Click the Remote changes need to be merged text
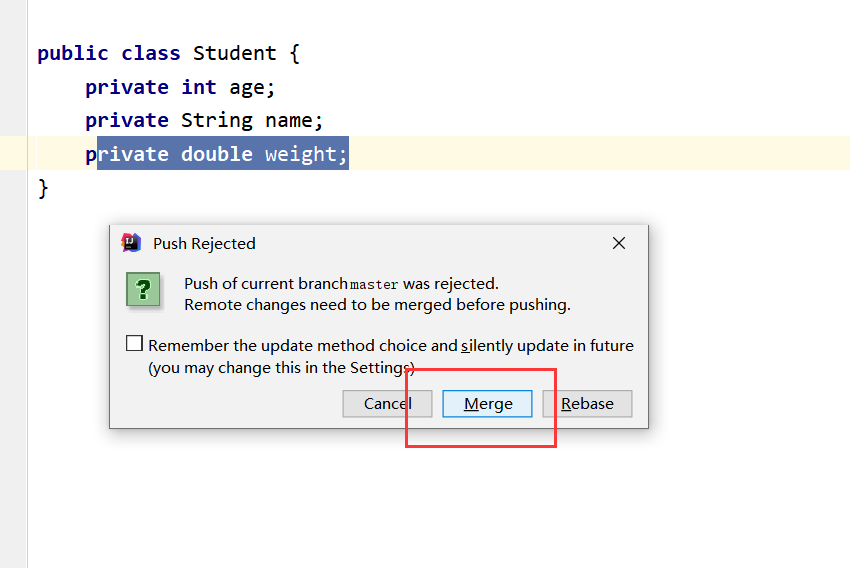The width and height of the screenshot is (850, 568). tap(377, 304)
